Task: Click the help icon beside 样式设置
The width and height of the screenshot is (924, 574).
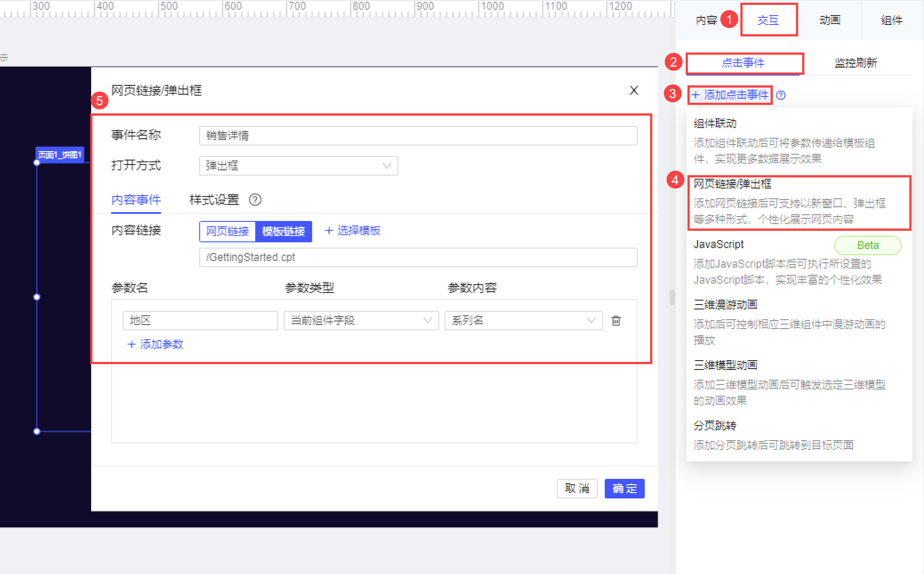Action: pos(255,200)
